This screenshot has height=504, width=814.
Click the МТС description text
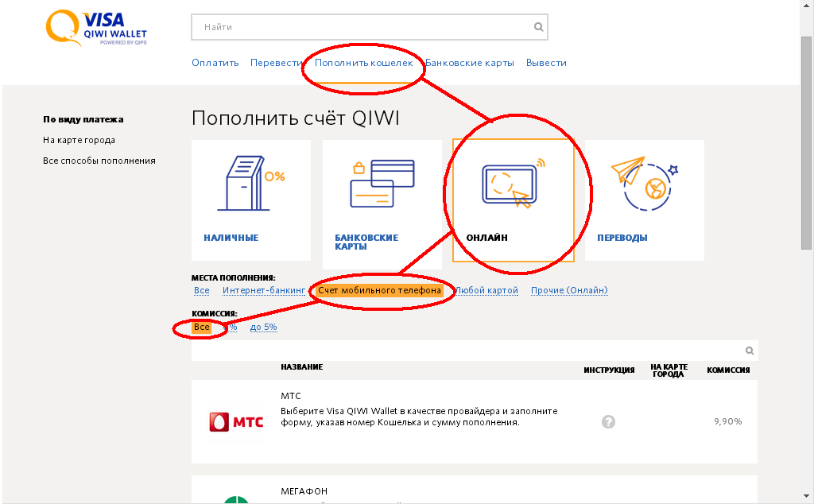(x=419, y=417)
